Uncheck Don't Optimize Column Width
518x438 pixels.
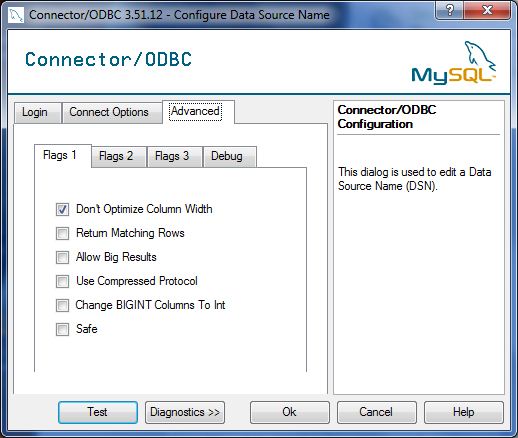coord(62,210)
